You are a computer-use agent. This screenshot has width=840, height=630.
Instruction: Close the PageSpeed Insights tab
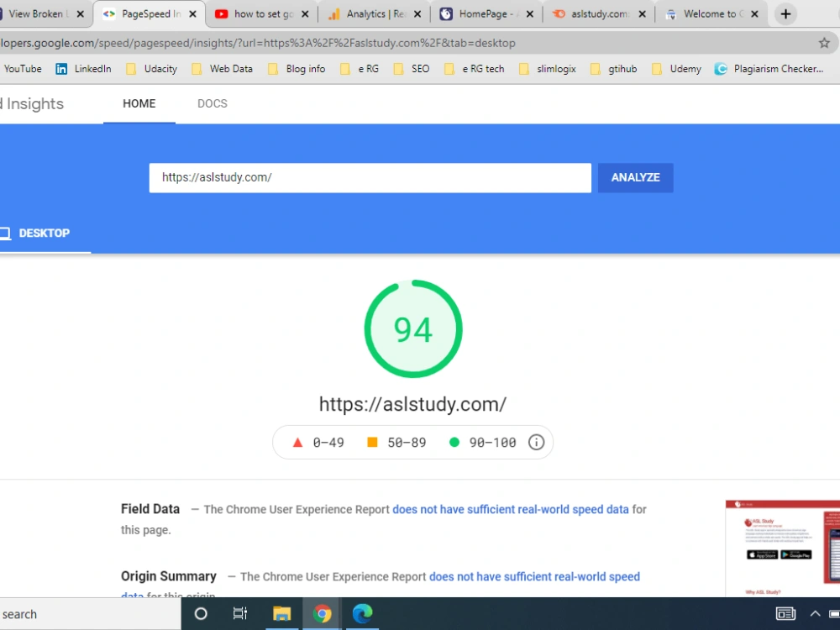click(x=193, y=14)
